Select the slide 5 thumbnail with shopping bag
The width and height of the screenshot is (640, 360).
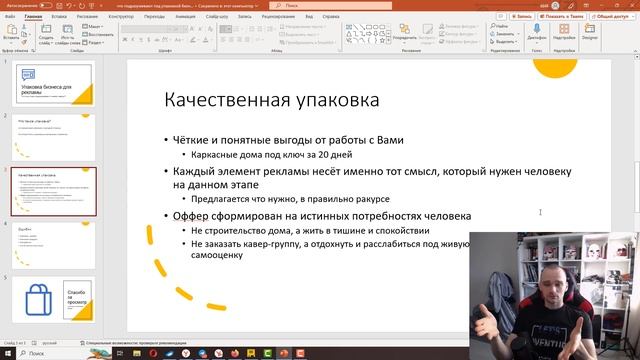pos(53,300)
